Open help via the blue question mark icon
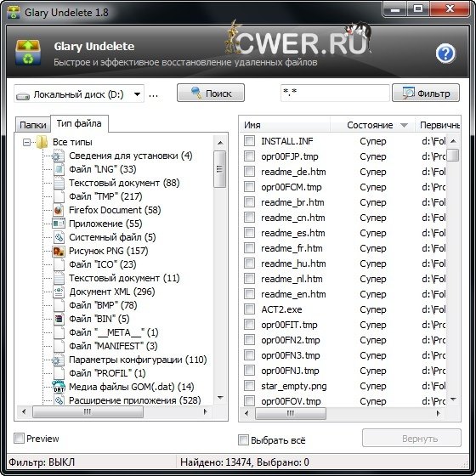 click(445, 54)
